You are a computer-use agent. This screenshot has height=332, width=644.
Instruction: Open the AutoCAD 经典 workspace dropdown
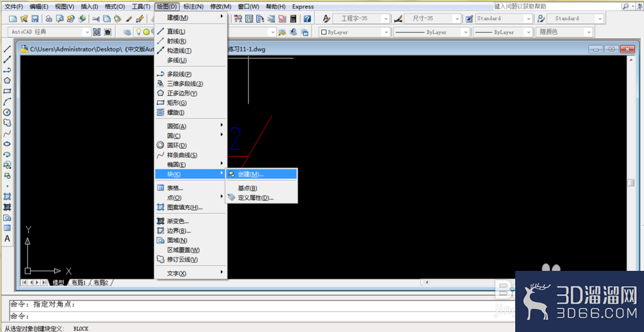(x=50, y=32)
